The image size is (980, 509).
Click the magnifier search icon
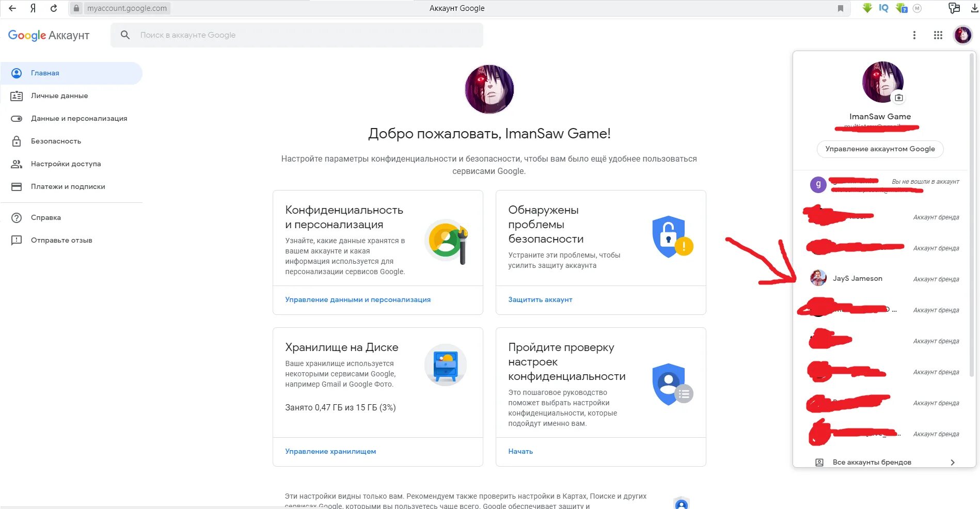(125, 35)
